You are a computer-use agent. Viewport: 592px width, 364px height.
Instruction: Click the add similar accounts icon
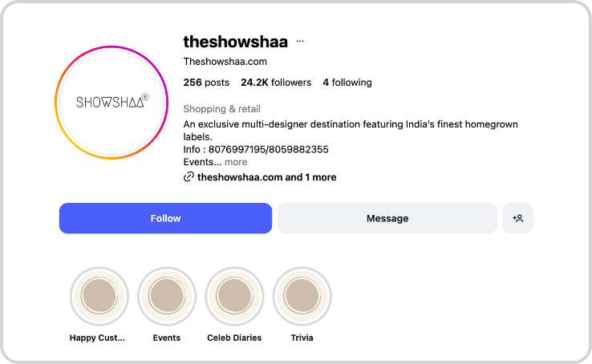click(518, 218)
